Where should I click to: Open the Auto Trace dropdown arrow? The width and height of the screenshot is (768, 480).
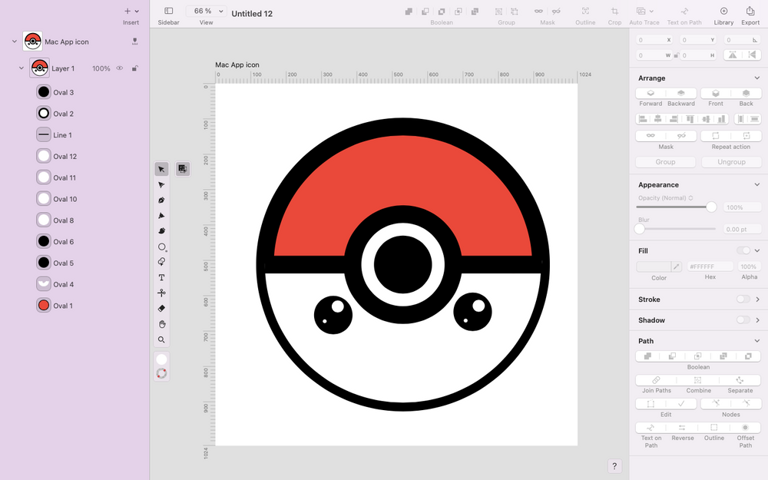click(651, 11)
